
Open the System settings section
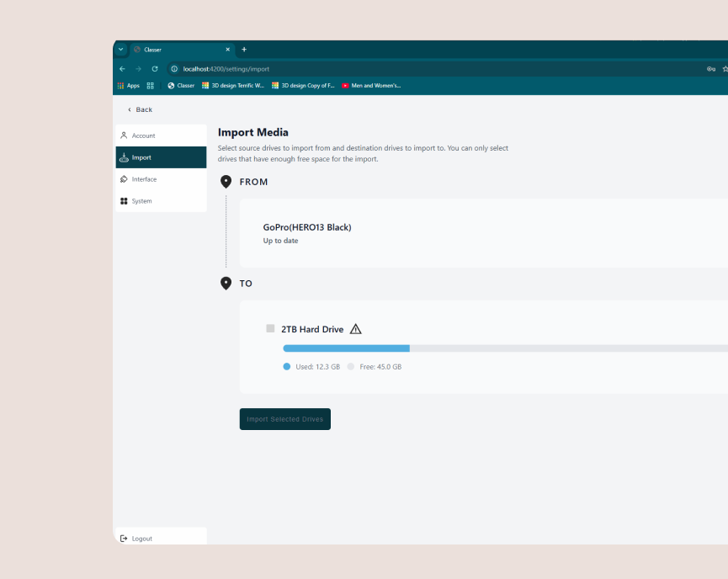[x=161, y=201]
